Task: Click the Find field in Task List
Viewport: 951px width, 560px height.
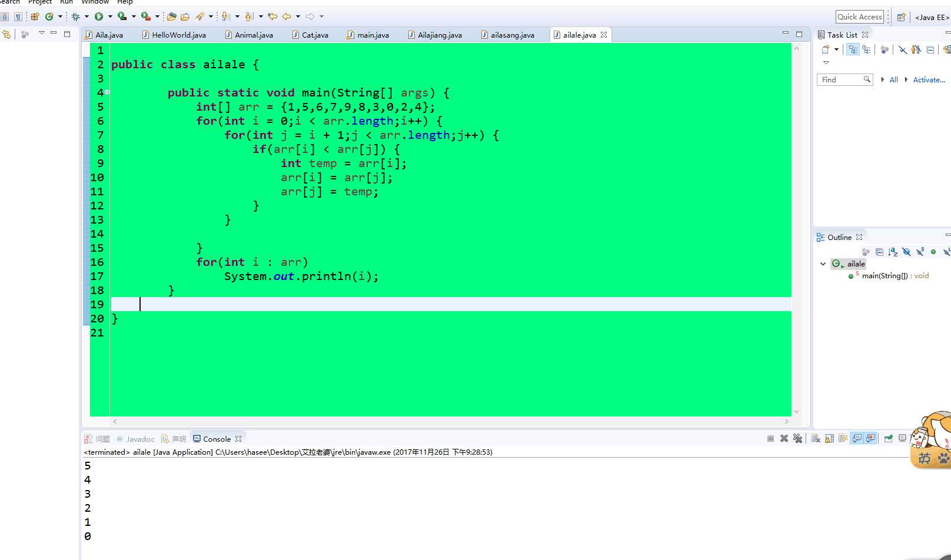Action: [844, 79]
